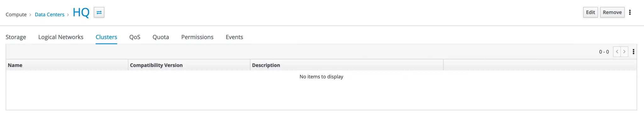Image resolution: width=644 pixels, height=127 pixels.
Task: Open the kebab menu beside Remove
Action: click(x=630, y=12)
